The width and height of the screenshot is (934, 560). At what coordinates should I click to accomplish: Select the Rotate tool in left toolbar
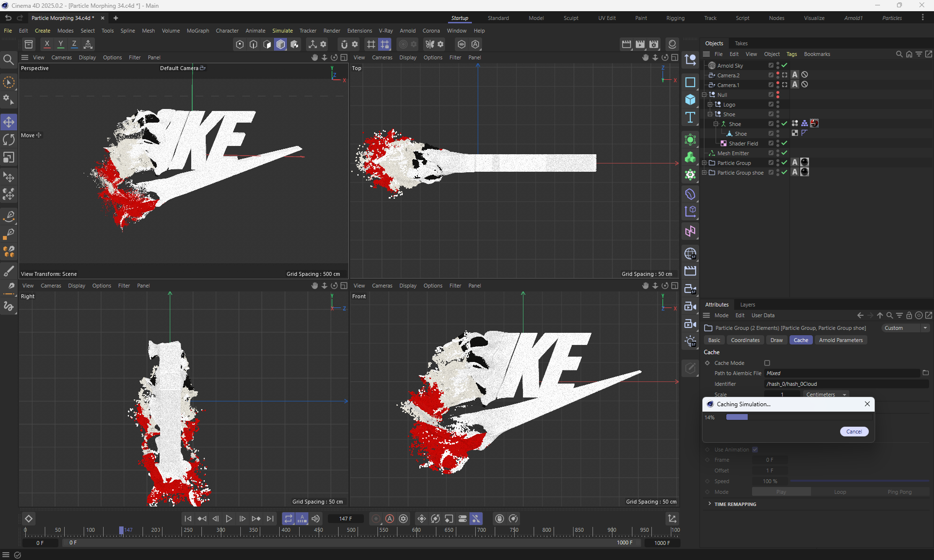pyautogui.click(x=9, y=140)
